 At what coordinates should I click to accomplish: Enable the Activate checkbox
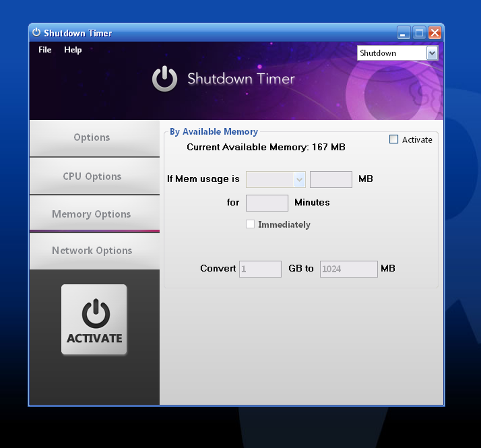click(x=394, y=139)
